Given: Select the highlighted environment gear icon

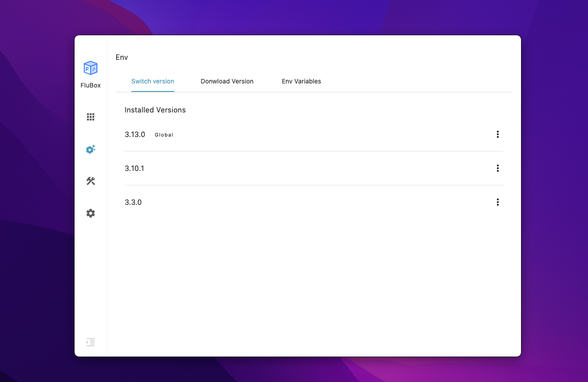Looking at the screenshot, I should click(90, 149).
